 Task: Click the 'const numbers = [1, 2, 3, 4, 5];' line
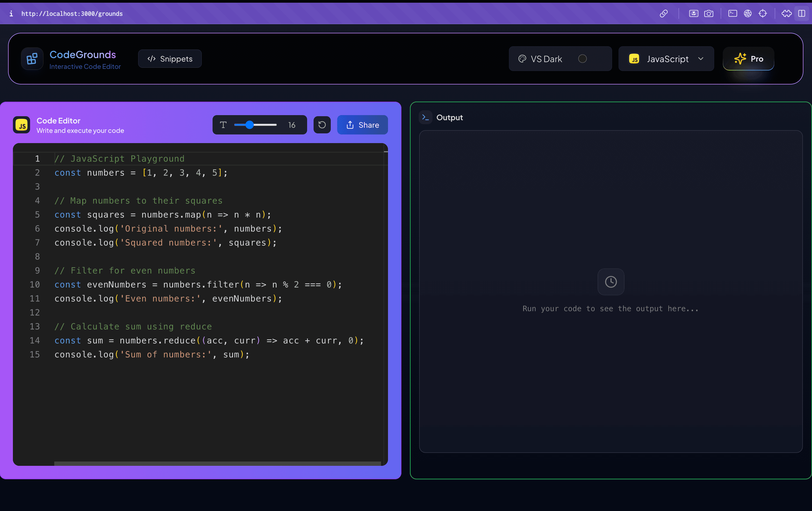[x=141, y=173]
